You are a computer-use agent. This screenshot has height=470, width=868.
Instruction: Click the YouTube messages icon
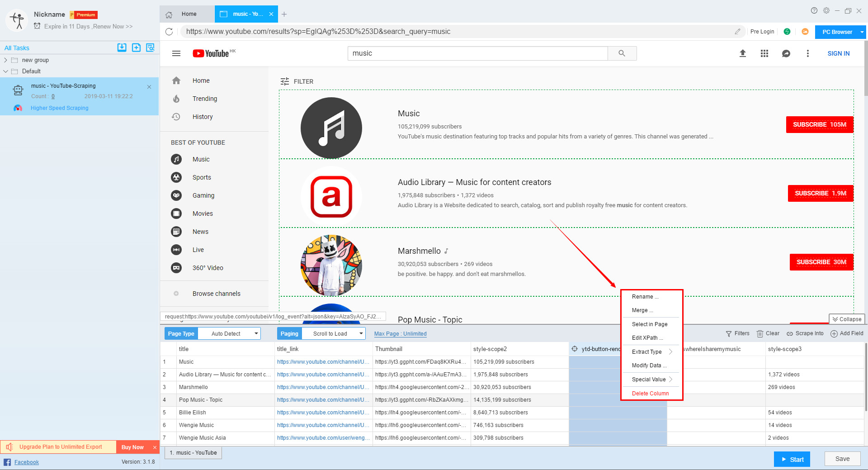click(786, 53)
